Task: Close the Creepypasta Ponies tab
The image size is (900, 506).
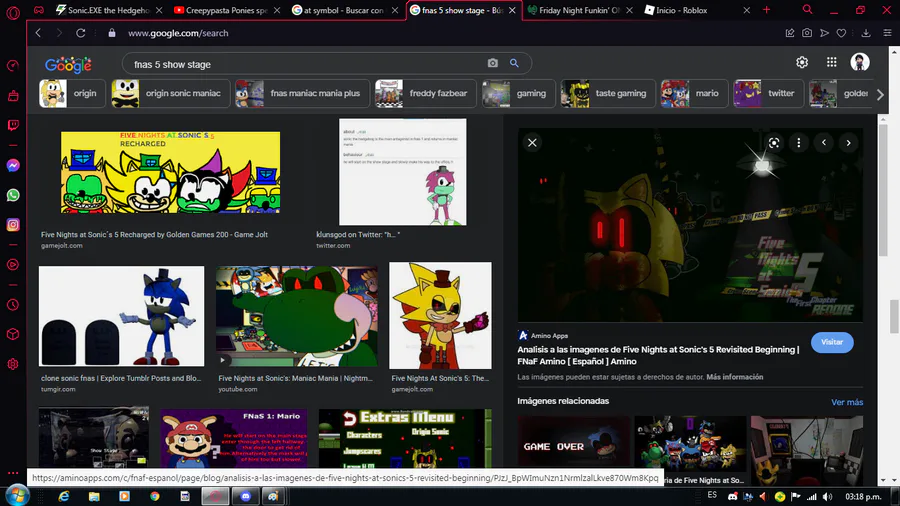Action: [277, 10]
